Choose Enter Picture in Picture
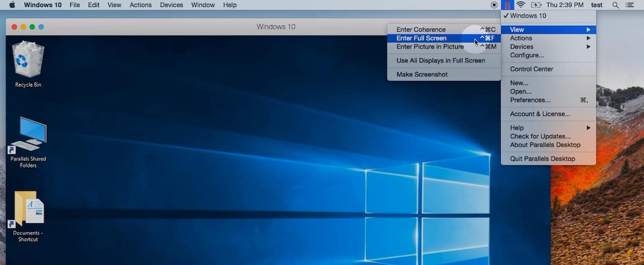Viewport: 644px width, 265px height. click(x=444, y=47)
